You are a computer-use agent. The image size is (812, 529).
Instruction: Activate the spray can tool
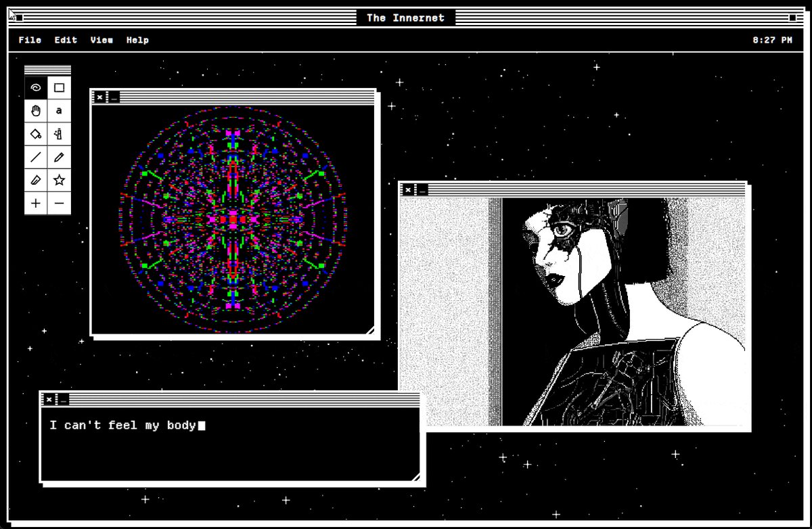tap(60, 133)
